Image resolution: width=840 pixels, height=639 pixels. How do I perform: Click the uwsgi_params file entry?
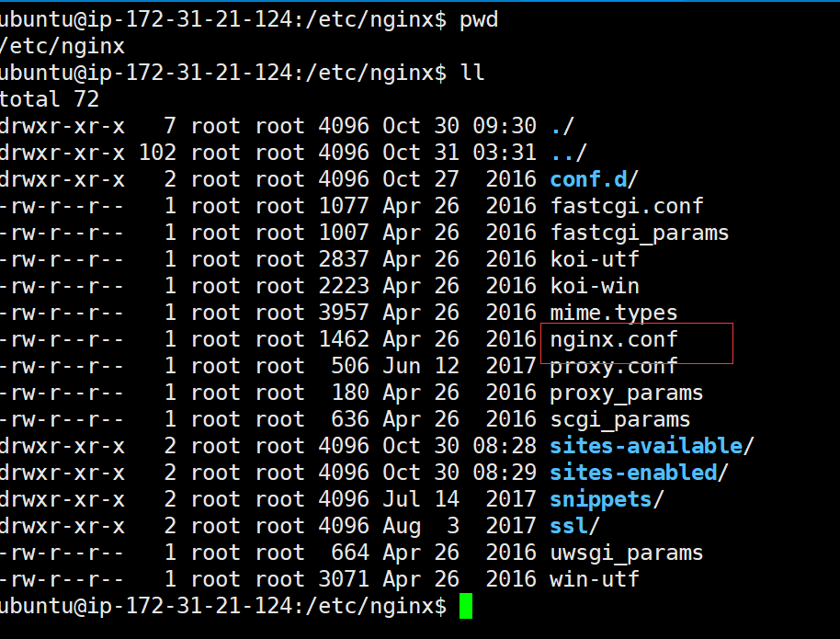(626, 552)
